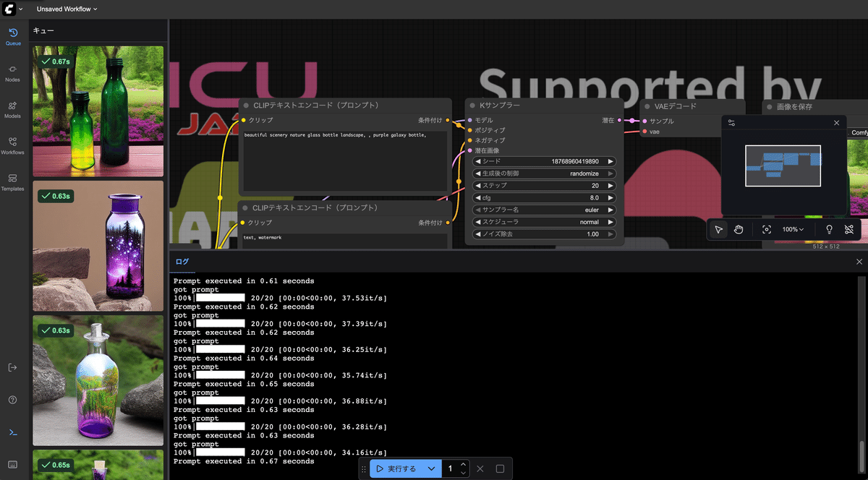Close the log panel
This screenshot has width=868, height=480.
point(859,262)
